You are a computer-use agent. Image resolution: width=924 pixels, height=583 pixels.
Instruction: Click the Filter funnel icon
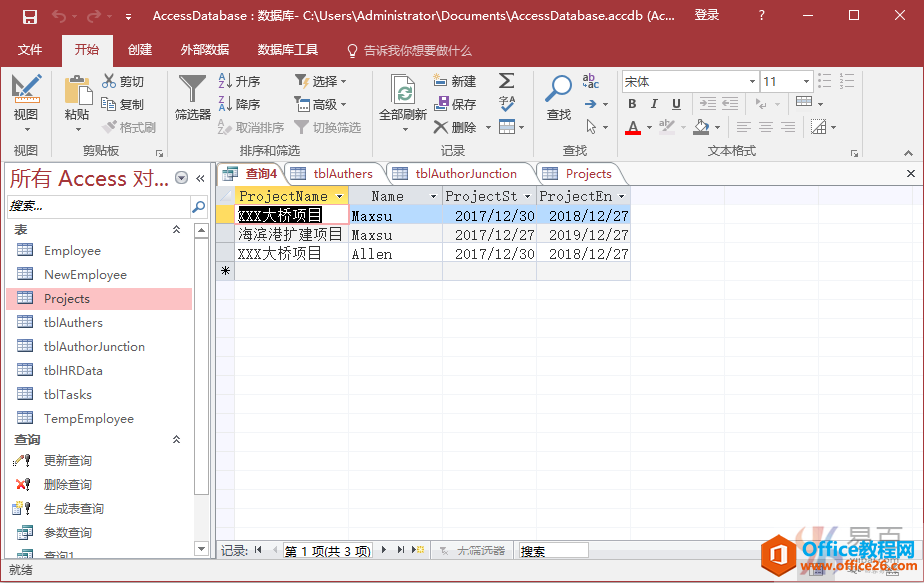click(x=192, y=90)
